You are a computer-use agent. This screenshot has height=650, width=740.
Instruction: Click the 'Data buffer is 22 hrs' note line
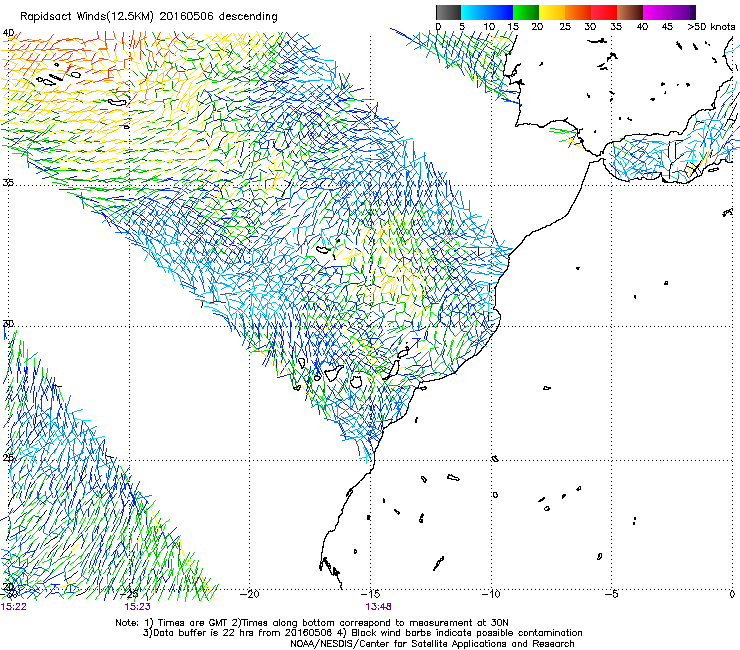(x=362, y=633)
